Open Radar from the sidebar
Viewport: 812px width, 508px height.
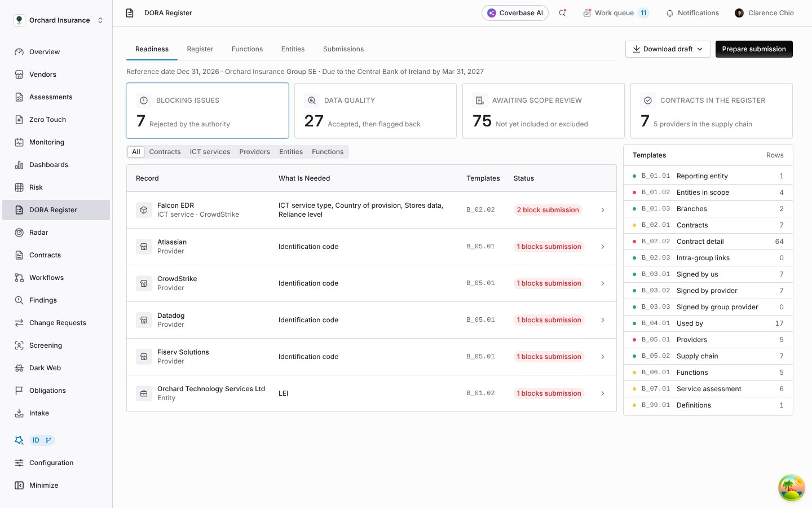click(56, 233)
